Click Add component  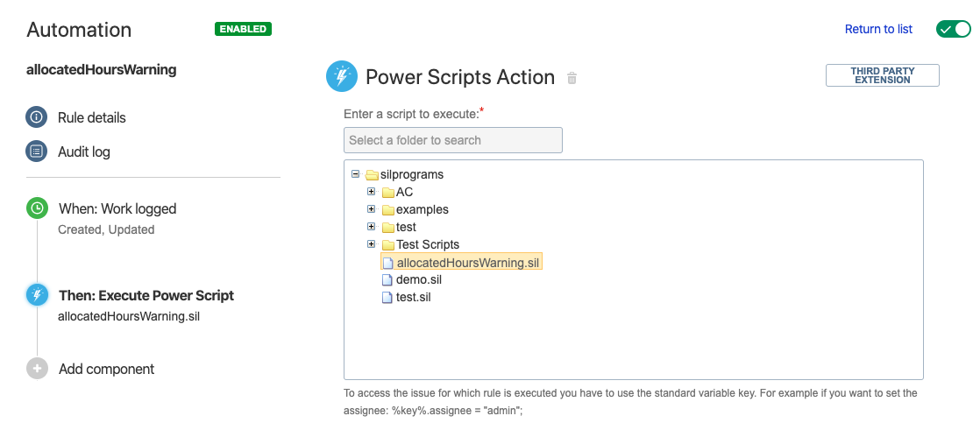click(x=106, y=369)
